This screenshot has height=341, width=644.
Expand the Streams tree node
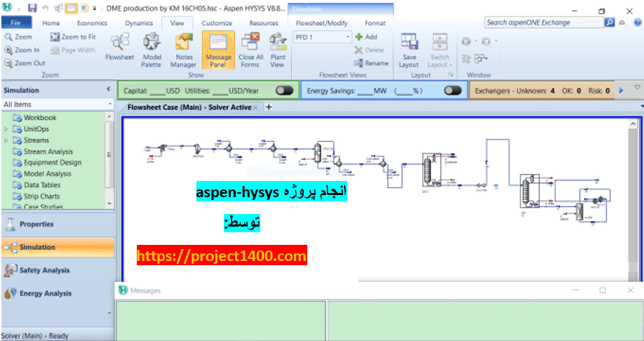(x=6, y=140)
